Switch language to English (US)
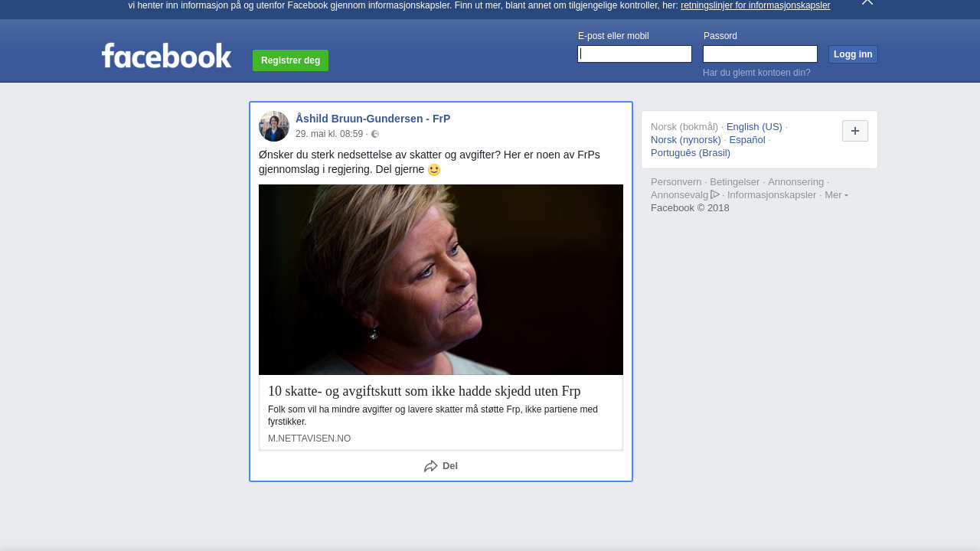This screenshot has height=551, width=980. 754,127
